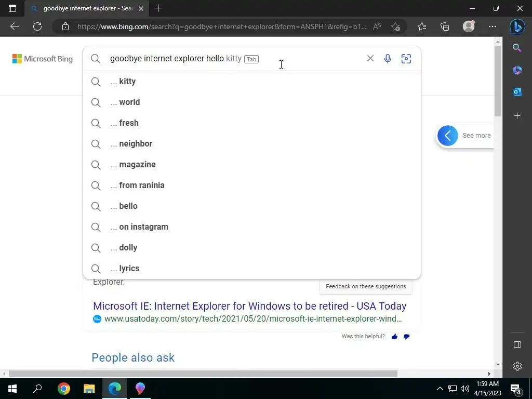Open Outlook in the sidebar
Image resolution: width=532 pixels, height=399 pixels.
(517, 92)
